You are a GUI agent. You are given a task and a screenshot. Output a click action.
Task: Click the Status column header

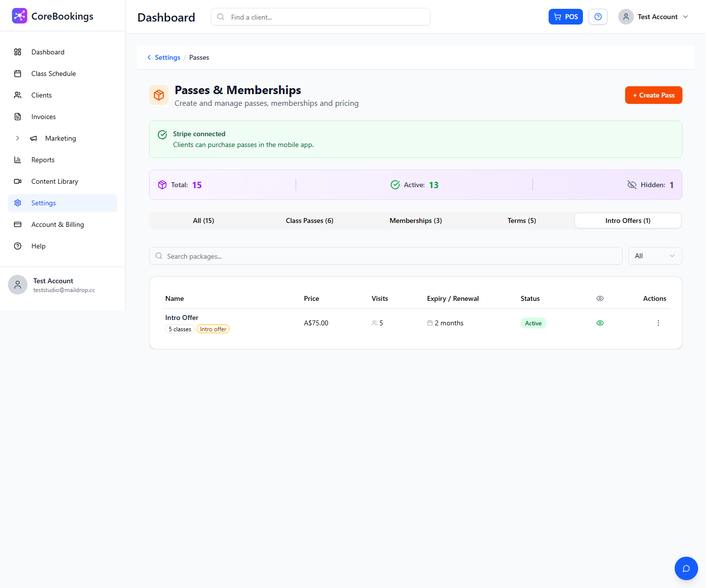(x=530, y=298)
